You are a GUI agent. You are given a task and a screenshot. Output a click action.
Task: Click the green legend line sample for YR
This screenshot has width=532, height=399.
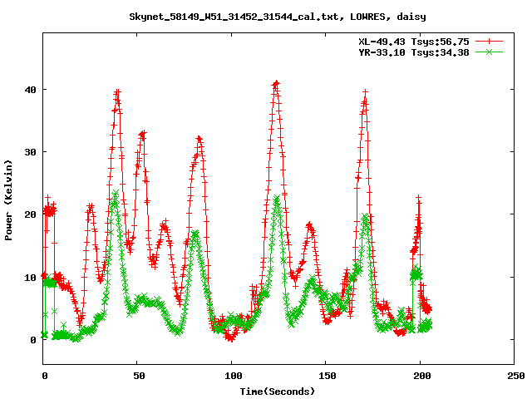(x=489, y=52)
